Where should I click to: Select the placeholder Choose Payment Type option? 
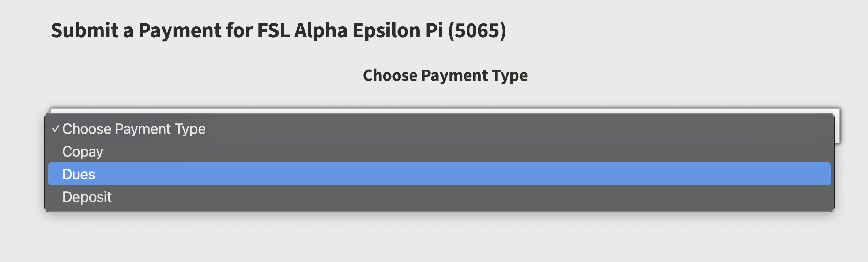coord(134,129)
